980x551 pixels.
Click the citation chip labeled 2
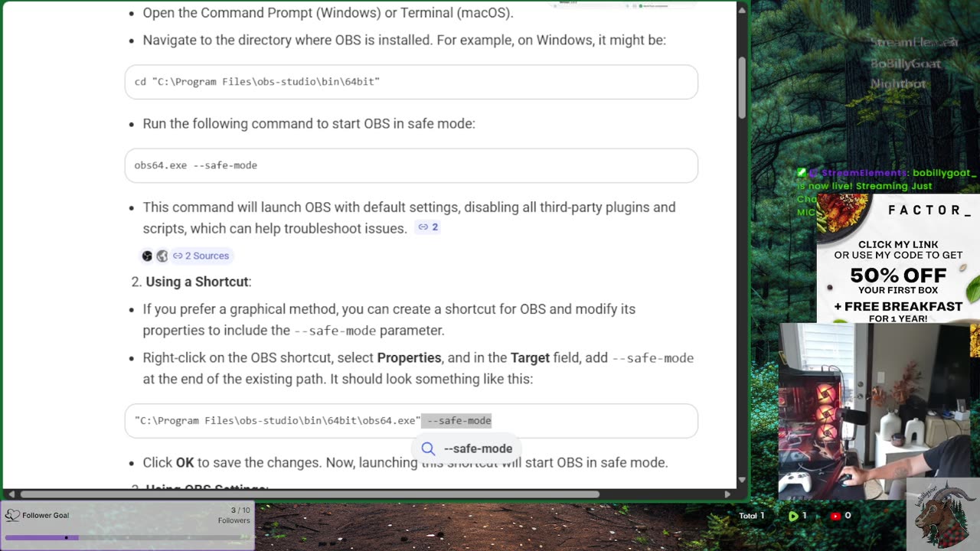[x=427, y=227]
